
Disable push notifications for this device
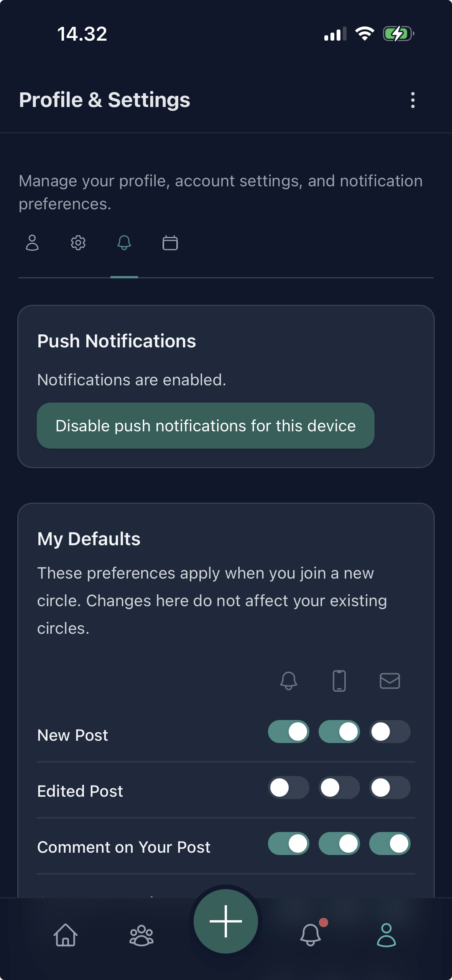(x=205, y=426)
